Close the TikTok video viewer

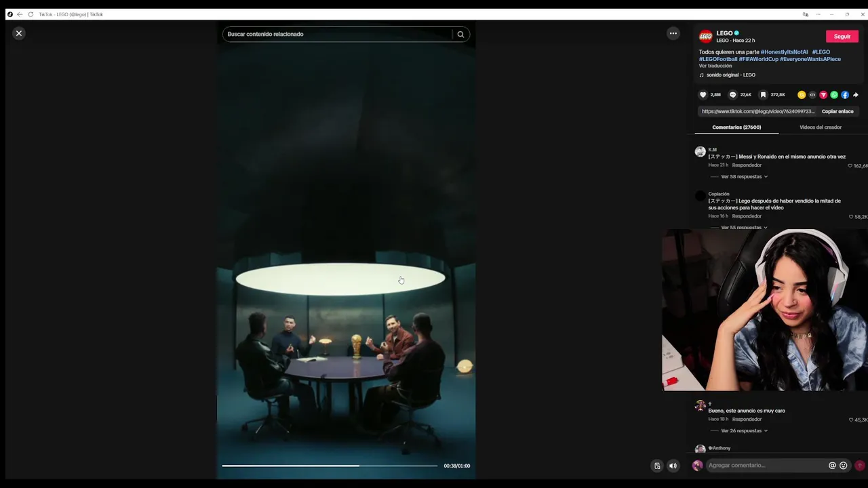coord(19,33)
